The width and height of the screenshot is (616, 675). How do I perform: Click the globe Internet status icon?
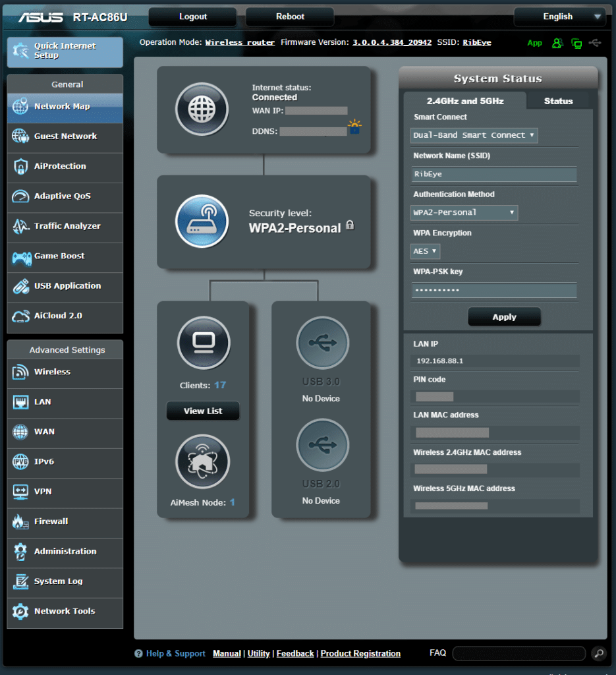point(202,109)
